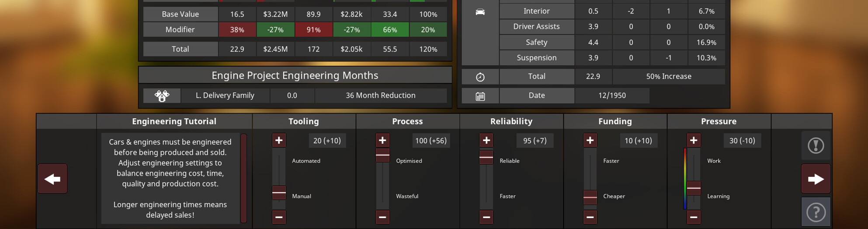The width and height of the screenshot is (868, 229).
Task: Click the engine family icon
Action: 162,95
